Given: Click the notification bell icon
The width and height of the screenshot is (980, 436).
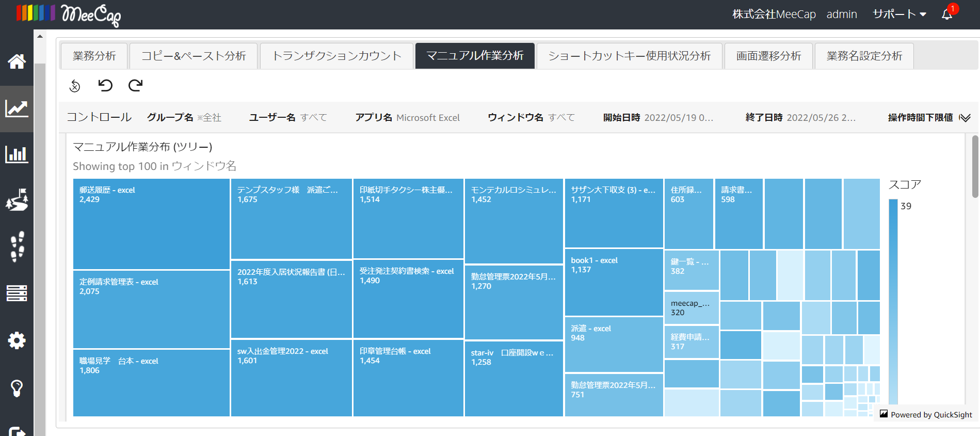Looking at the screenshot, I should (x=947, y=14).
